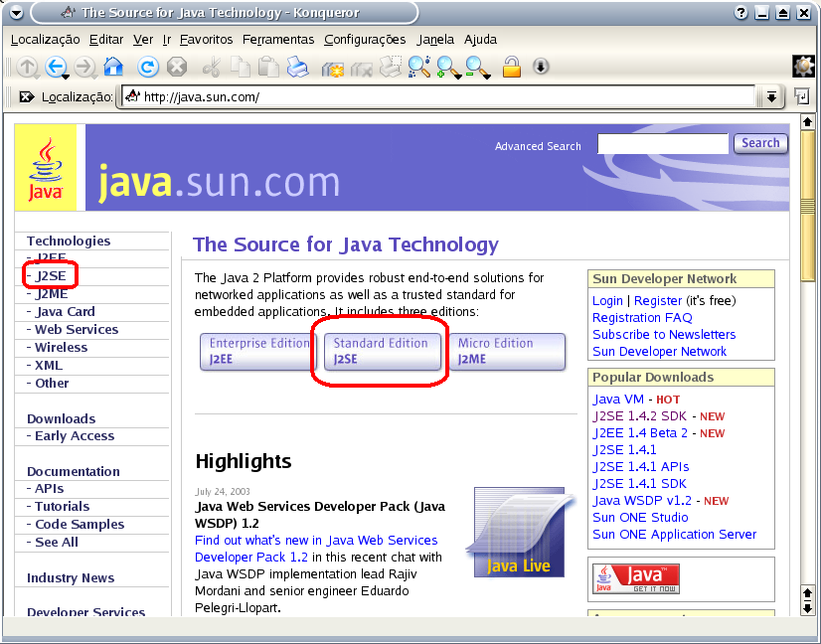The width and height of the screenshot is (821, 644).
Task: Click the round down-arrow toolbar icon
Action: point(541,67)
